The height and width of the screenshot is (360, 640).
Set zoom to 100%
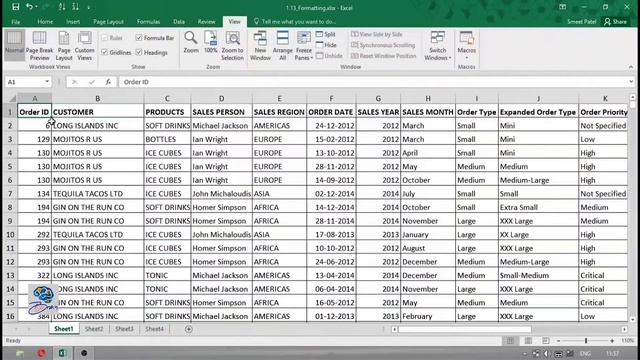coord(211,42)
